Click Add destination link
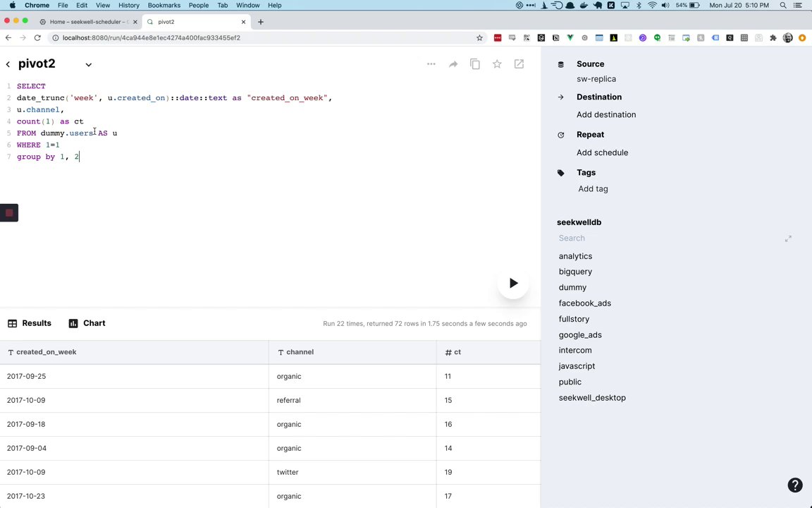The image size is (812, 508). pos(606,114)
